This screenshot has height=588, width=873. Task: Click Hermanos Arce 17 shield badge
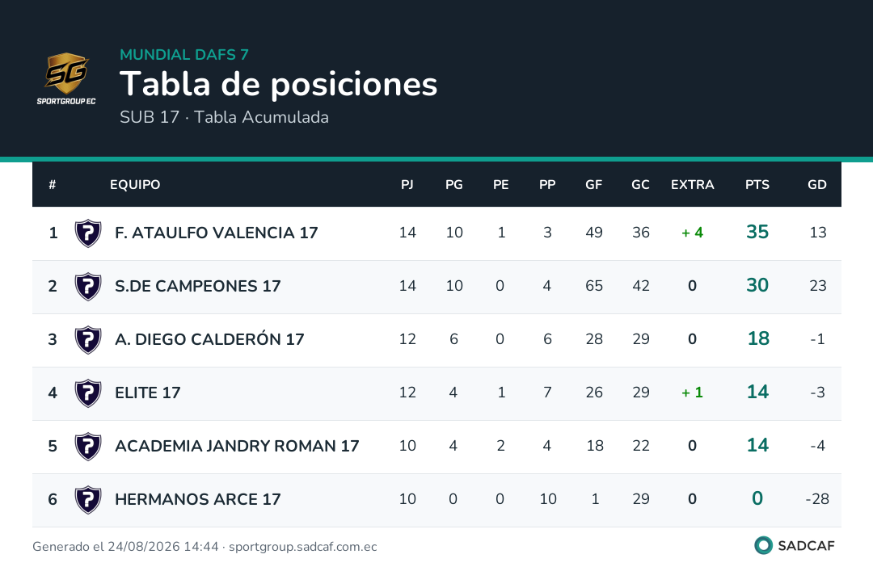pos(88,500)
